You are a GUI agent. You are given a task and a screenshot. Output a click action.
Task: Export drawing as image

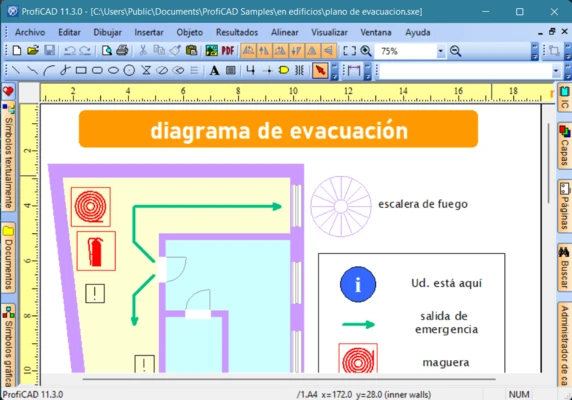212,50
